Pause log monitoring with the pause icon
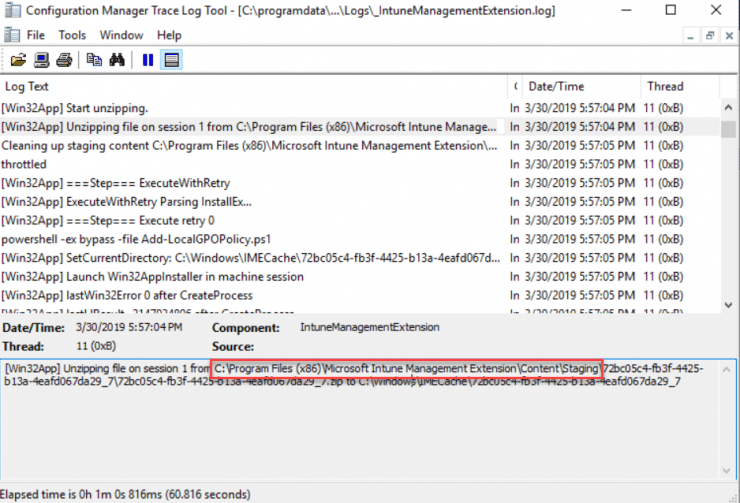Viewport: 740px width, 503px height. click(148, 60)
